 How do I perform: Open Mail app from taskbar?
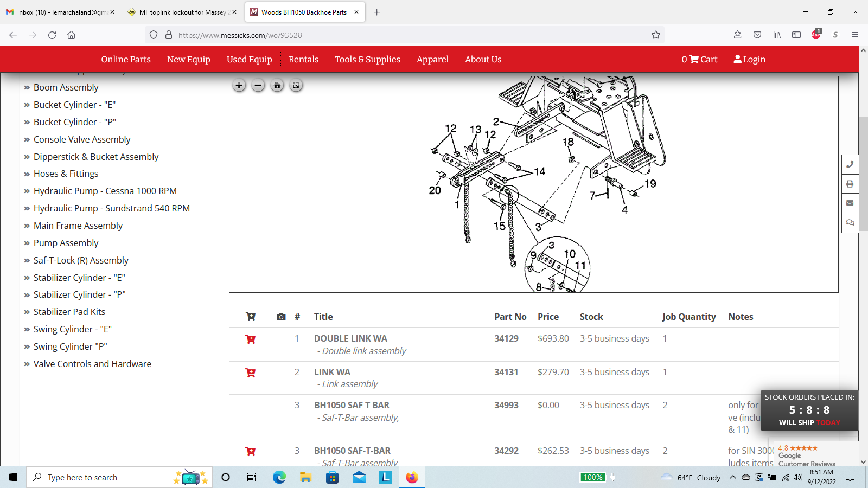click(x=359, y=477)
